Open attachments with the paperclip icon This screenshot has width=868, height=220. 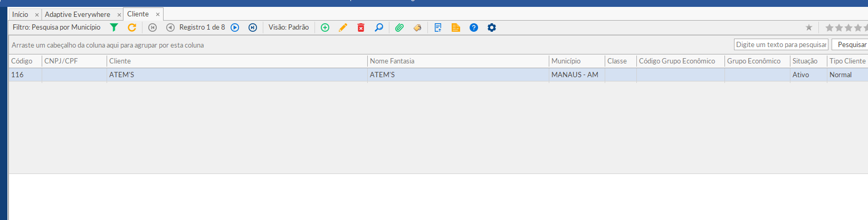tap(399, 27)
